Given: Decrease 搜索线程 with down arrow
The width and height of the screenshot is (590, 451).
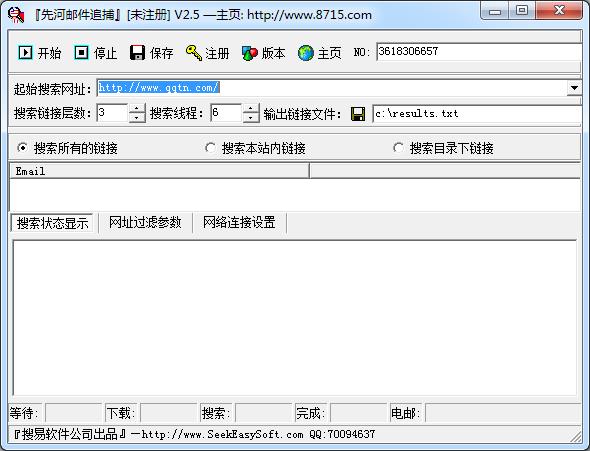Looking at the screenshot, I should pos(251,118).
